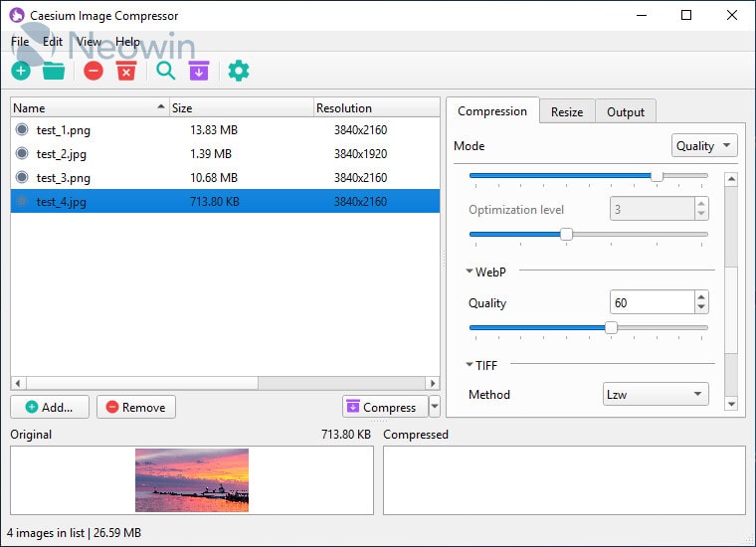Click the WebP Quality slider handle
This screenshot has width=756, height=547.
tap(611, 328)
